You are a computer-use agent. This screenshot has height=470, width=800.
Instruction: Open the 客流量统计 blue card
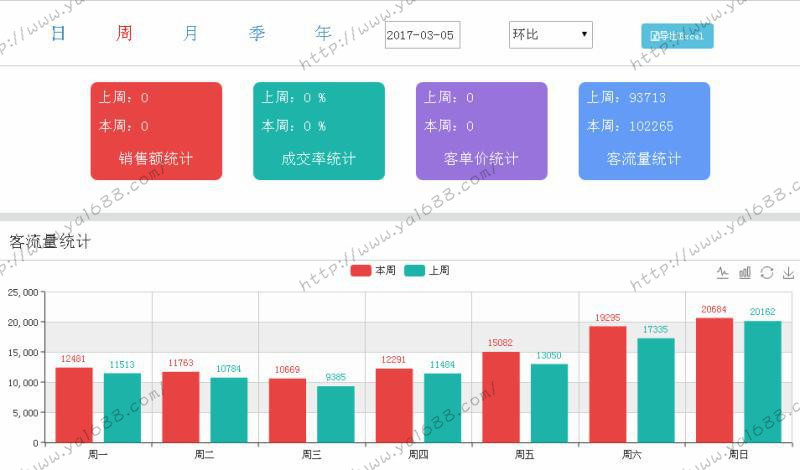[644, 131]
